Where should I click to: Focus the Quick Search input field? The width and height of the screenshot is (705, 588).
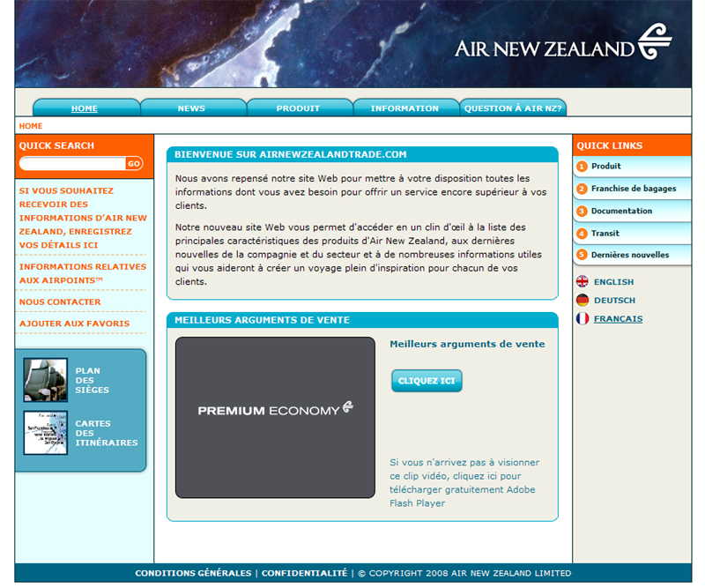tap(72, 163)
